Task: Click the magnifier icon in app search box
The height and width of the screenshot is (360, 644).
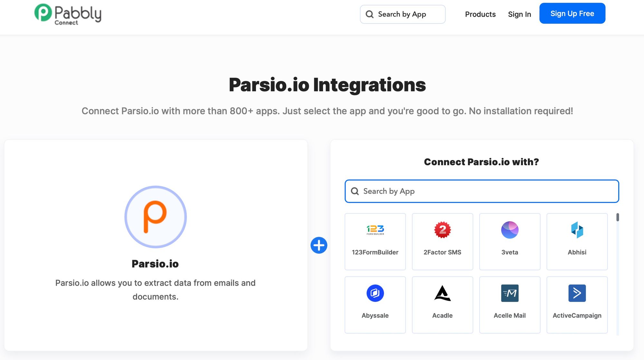Action: tap(355, 191)
